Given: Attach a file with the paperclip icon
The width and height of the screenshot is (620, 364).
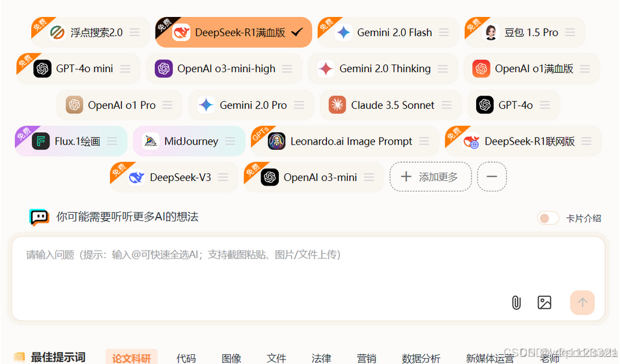Looking at the screenshot, I should (x=516, y=303).
